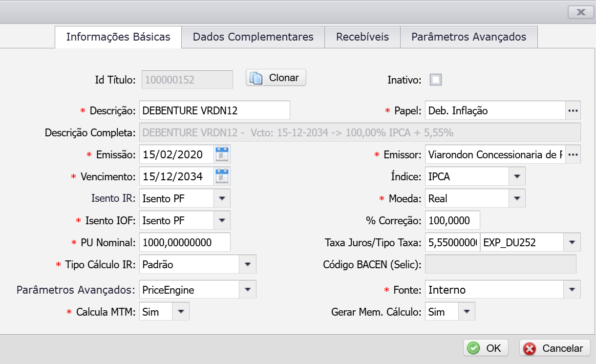Click the Emissor lookup ellipsis button
Screen dimensions: 596x364
(x=573, y=155)
